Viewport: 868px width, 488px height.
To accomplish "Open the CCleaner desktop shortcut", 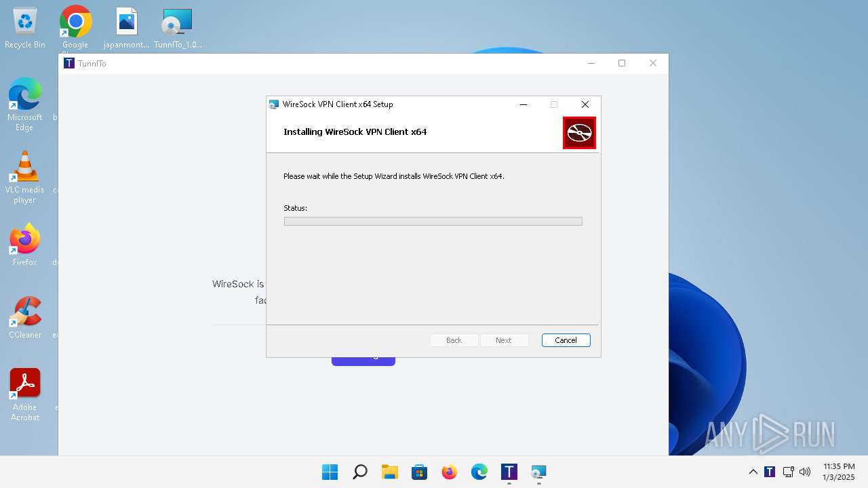I will [25, 318].
